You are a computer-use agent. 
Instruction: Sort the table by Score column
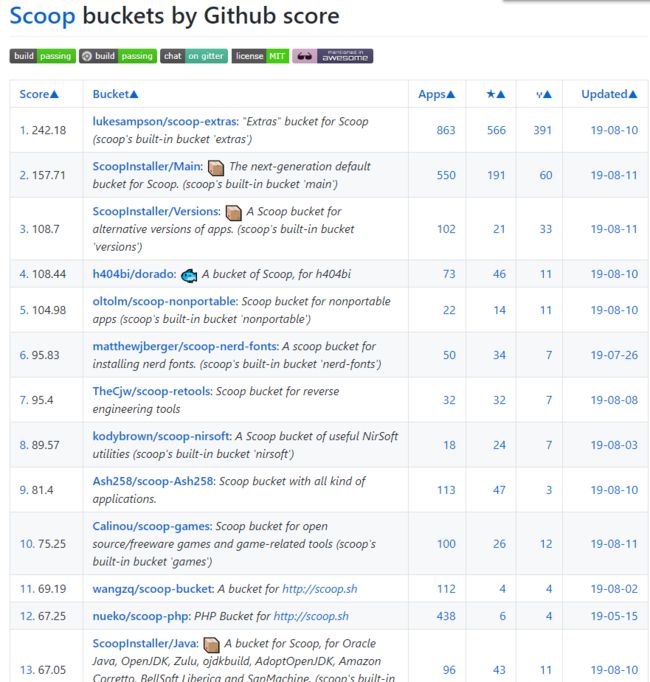point(39,94)
